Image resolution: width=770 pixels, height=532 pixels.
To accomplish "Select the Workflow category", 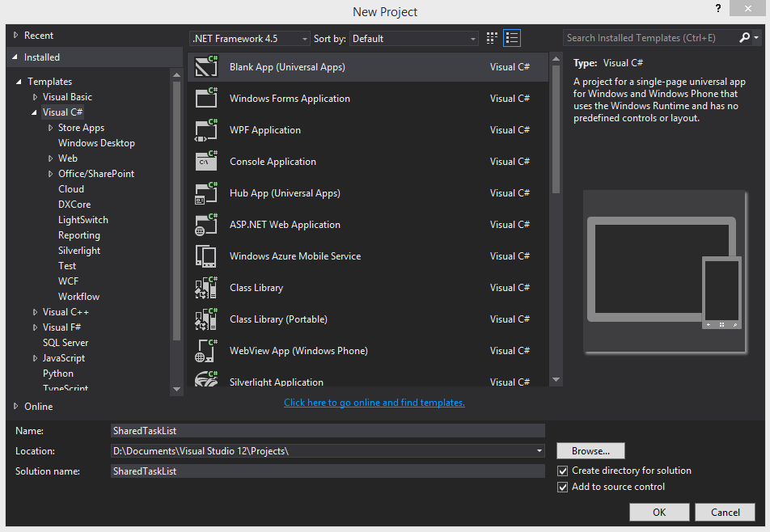I will pos(78,297).
